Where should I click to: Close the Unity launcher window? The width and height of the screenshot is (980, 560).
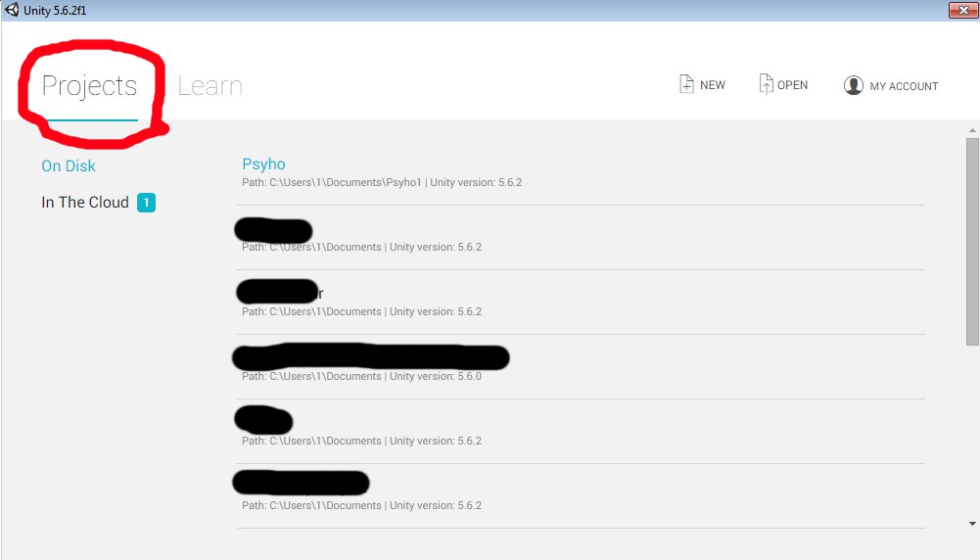click(963, 10)
